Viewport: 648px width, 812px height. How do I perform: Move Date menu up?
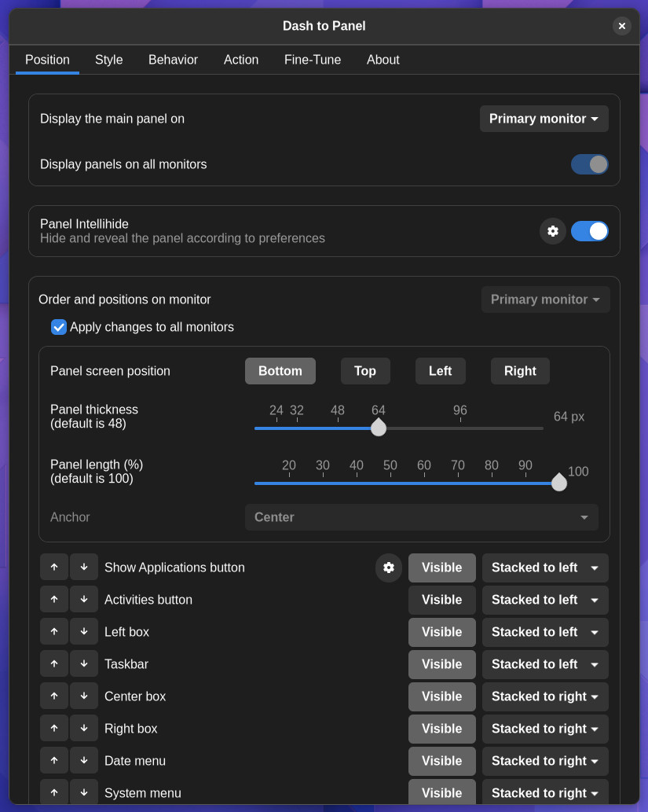tap(54, 760)
